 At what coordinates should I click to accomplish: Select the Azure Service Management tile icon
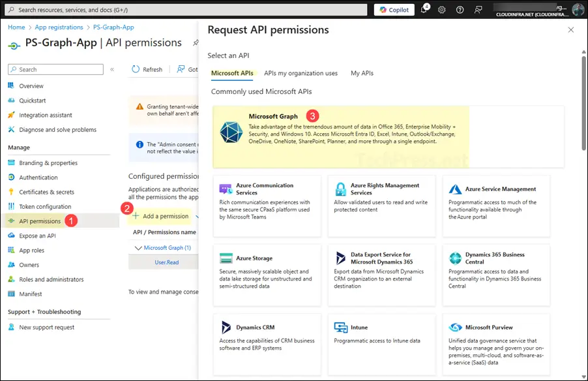[455, 189]
